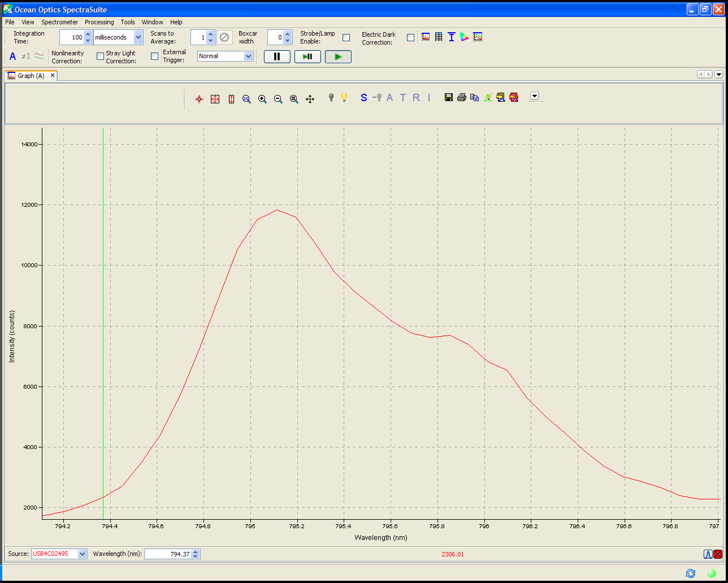Enable the Strobe/Lamp checkbox

(346, 37)
